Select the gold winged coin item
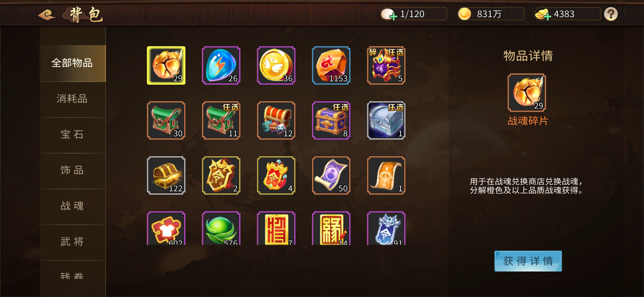The width and height of the screenshot is (644, 297). click(276, 65)
